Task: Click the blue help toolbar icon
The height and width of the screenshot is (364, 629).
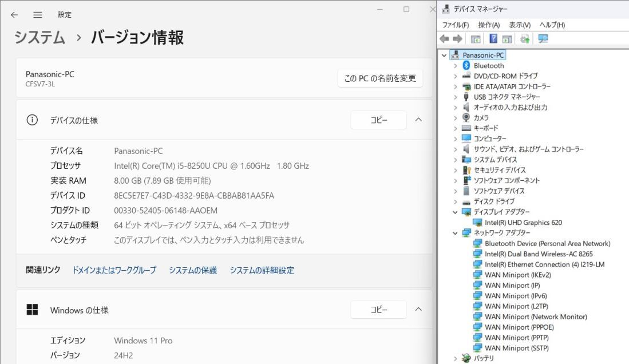Action: pyautogui.click(x=493, y=38)
